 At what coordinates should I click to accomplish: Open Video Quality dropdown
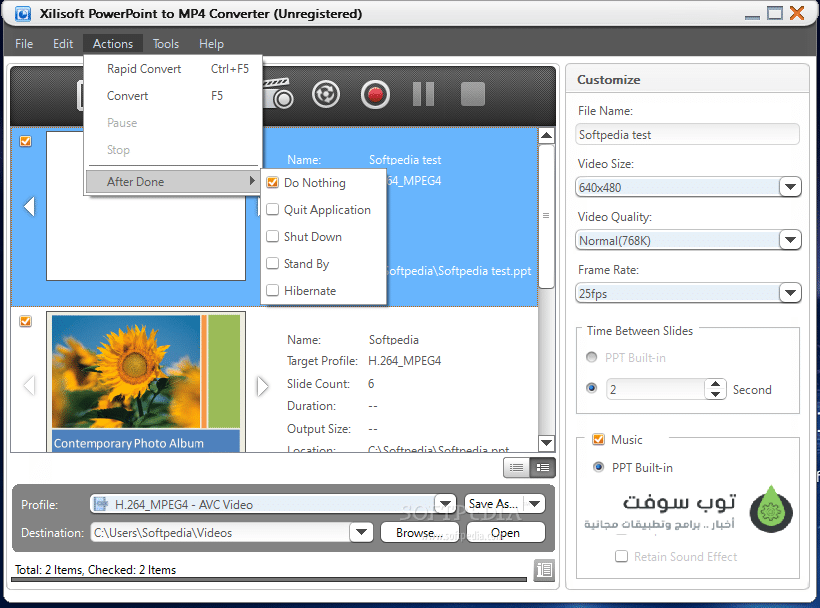(x=790, y=240)
